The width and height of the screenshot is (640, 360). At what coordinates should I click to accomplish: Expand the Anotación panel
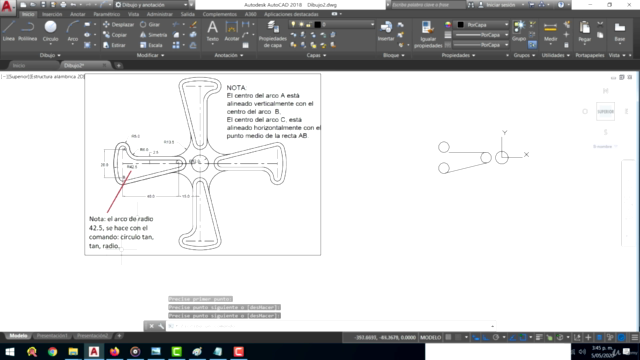[229, 55]
